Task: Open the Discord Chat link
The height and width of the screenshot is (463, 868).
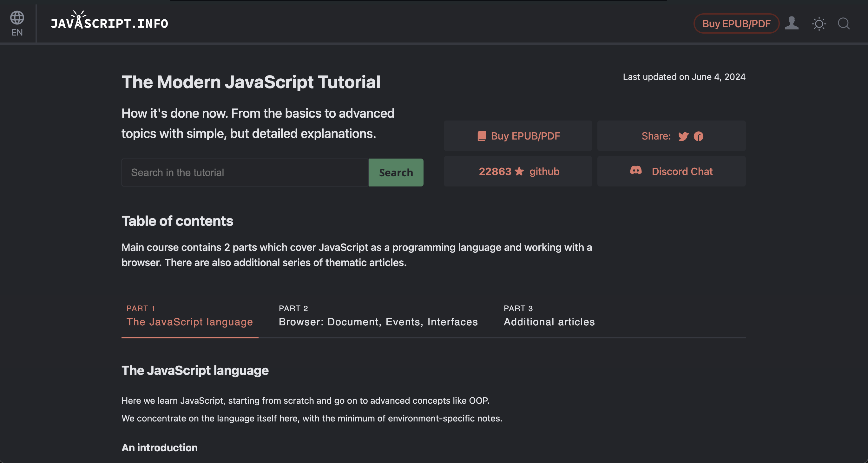Action: click(682, 171)
